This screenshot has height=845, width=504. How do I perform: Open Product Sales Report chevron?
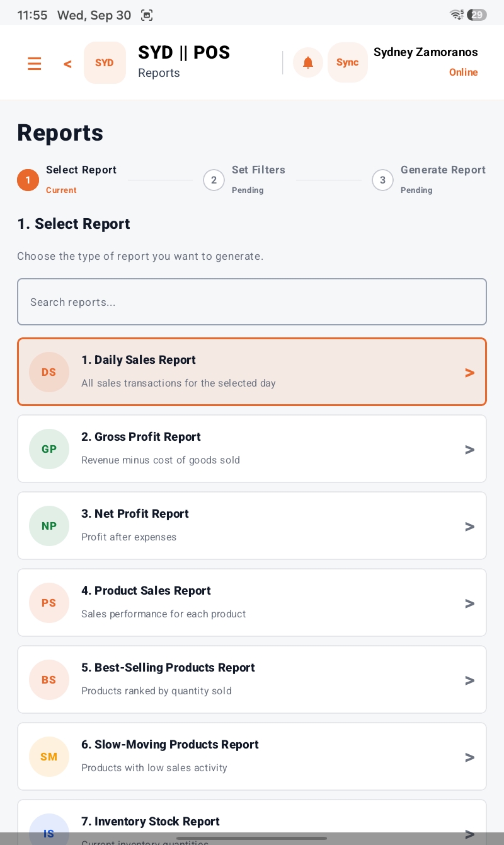469,603
